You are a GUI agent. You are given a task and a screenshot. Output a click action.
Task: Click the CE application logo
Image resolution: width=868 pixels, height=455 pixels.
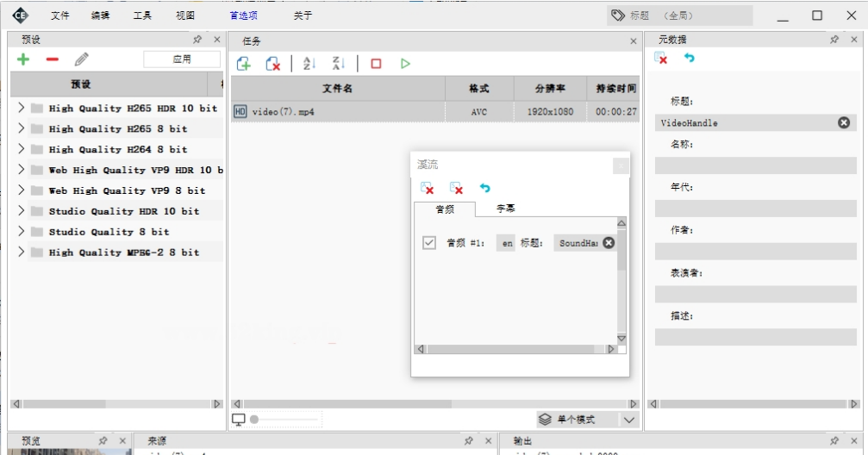pos(21,16)
